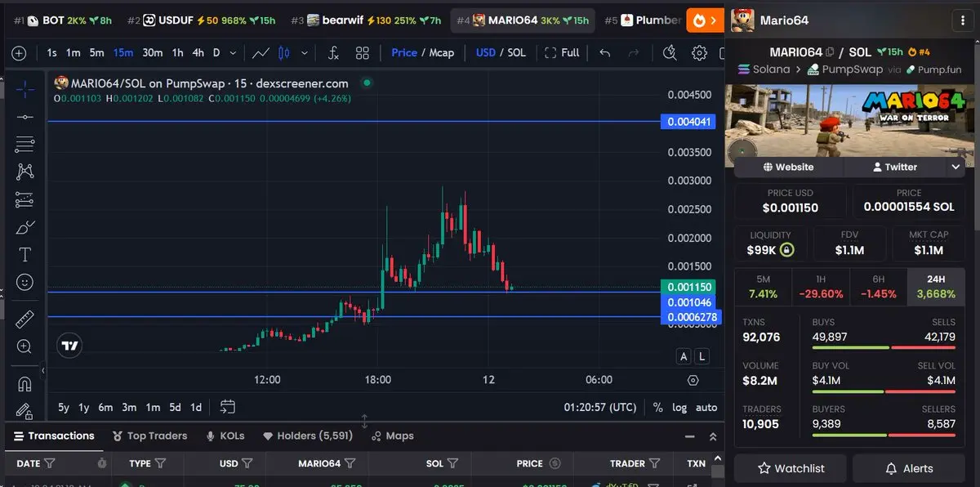Screen dimensions: 980x487
Task: Select the crosshair cursor tool
Action: pos(25,90)
